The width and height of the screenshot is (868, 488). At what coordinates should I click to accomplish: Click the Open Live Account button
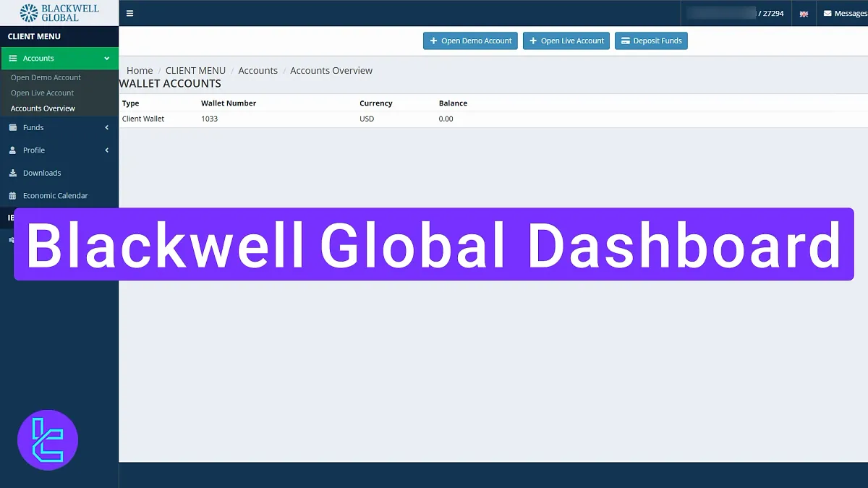(x=566, y=40)
